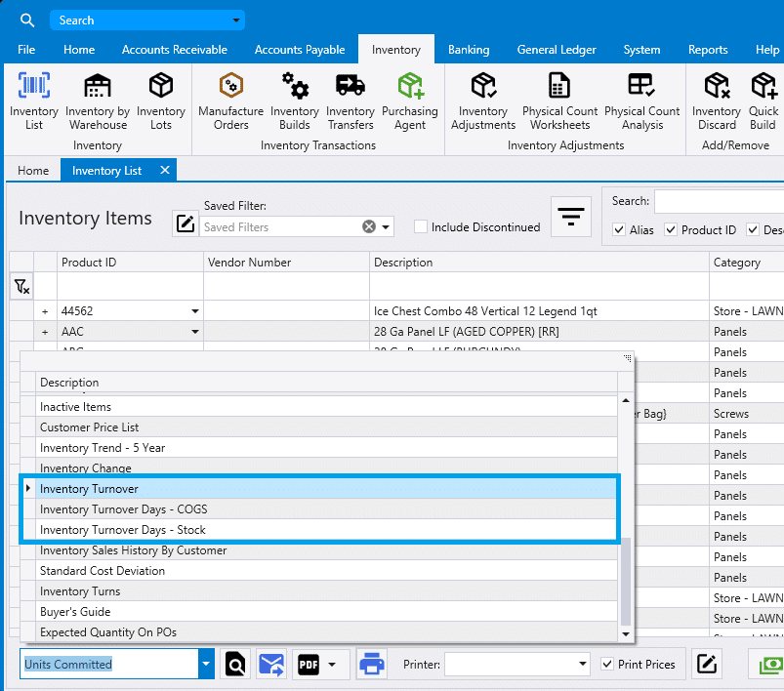The width and height of the screenshot is (784, 691).
Task: Enable the Include Discontinued checkbox
Action: 421,226
